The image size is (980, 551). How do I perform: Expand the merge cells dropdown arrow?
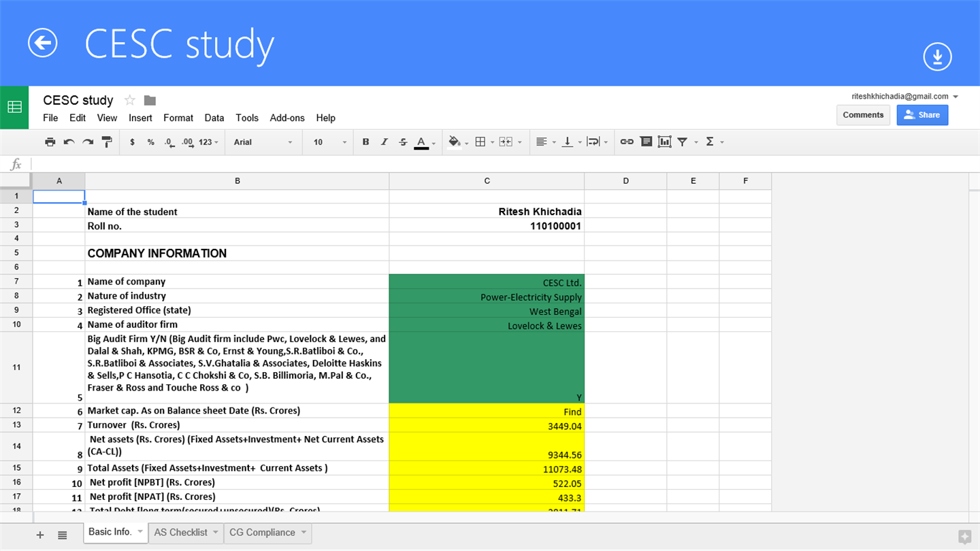tap(520, 142)
